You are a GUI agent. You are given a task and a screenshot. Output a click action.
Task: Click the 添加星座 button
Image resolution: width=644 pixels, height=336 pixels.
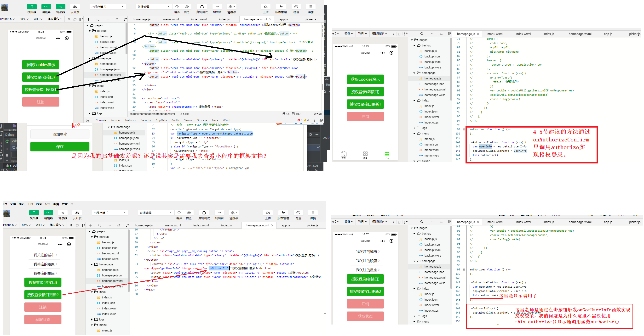click(60, 134)
